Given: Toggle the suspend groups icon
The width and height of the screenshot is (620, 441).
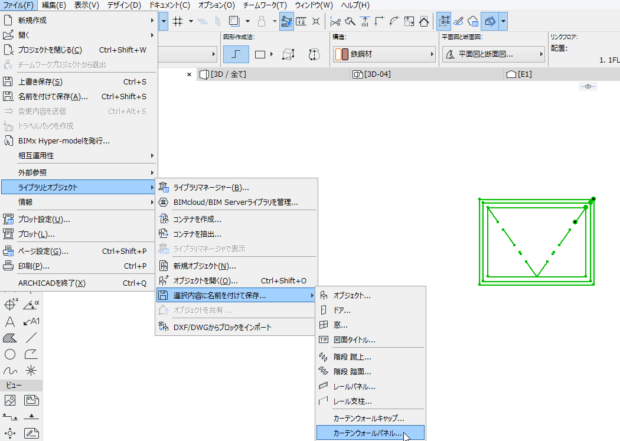Looking at the screenshot, I should tap(444, 21).
